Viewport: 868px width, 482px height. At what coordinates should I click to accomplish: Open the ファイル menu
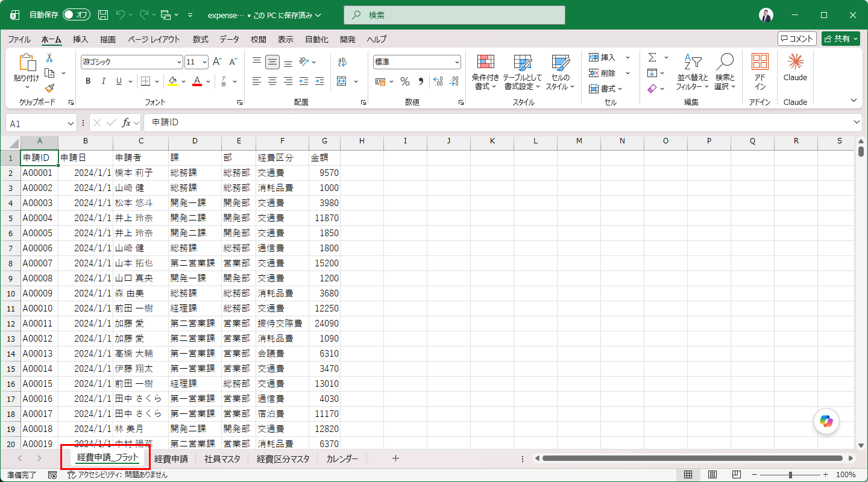click(19, 39)
